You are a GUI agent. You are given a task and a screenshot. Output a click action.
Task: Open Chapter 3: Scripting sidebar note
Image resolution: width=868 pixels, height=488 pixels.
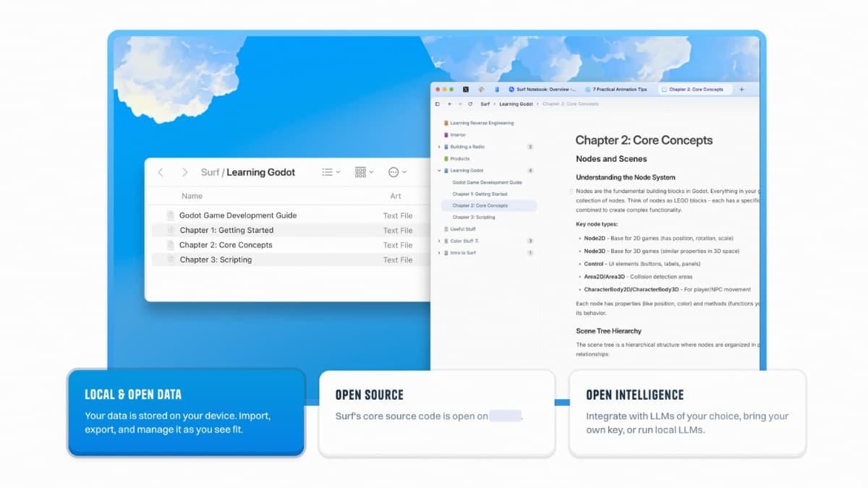[x=474, y=217]
